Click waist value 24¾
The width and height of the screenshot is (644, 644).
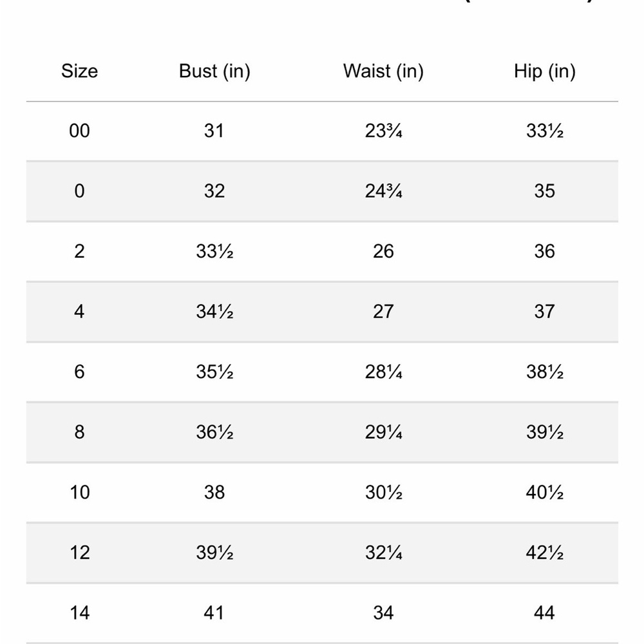[x=383, y=191]
